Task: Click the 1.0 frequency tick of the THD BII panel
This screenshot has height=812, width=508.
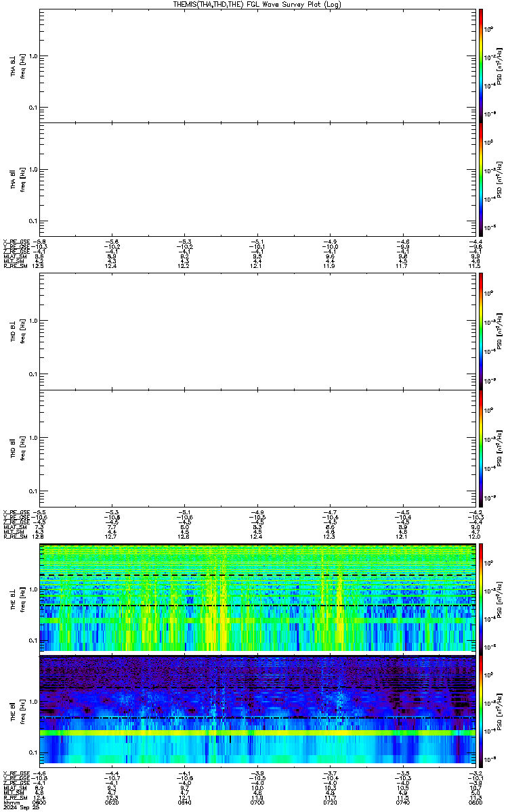Action: [x=33, y=438]
